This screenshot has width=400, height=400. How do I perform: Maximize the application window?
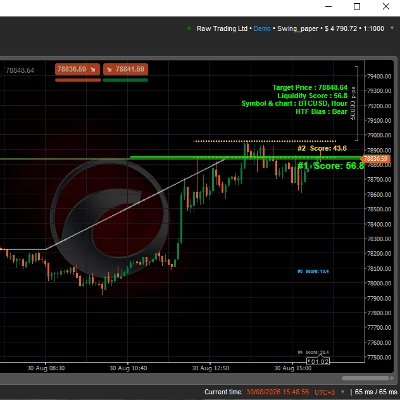coord(357,6)
